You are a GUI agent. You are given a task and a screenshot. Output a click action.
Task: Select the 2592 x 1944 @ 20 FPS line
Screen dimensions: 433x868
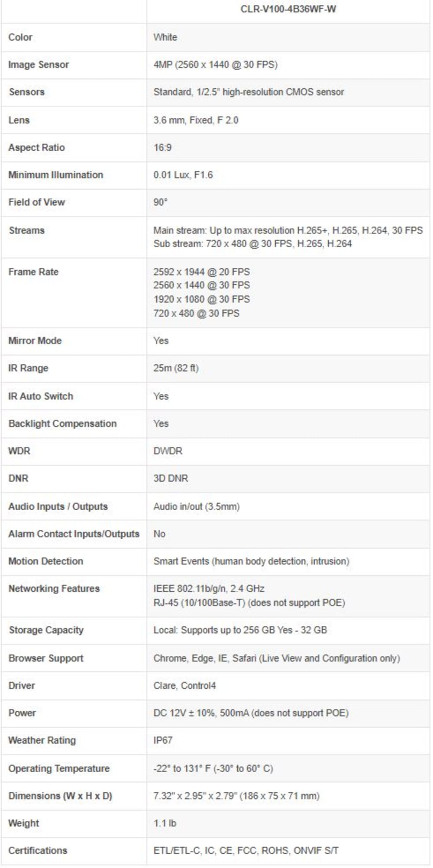[x=202, y=272]
